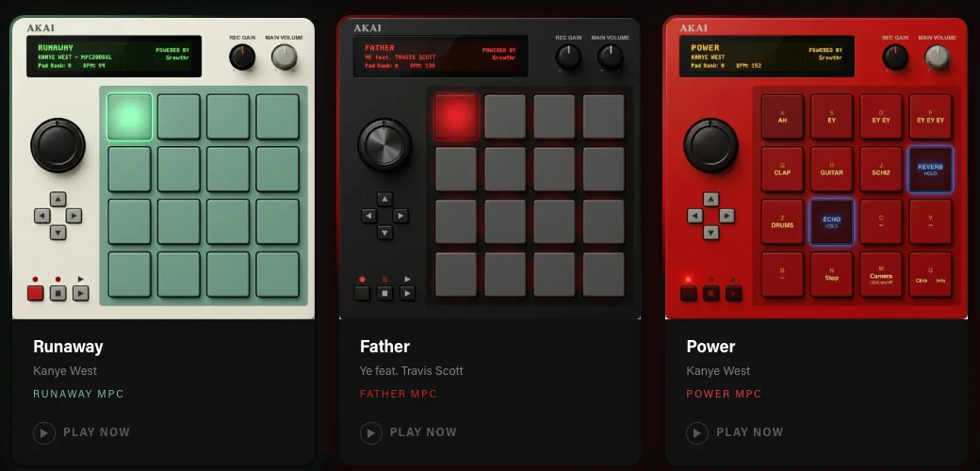Trigger the DRUMS pad

point(782,221)
